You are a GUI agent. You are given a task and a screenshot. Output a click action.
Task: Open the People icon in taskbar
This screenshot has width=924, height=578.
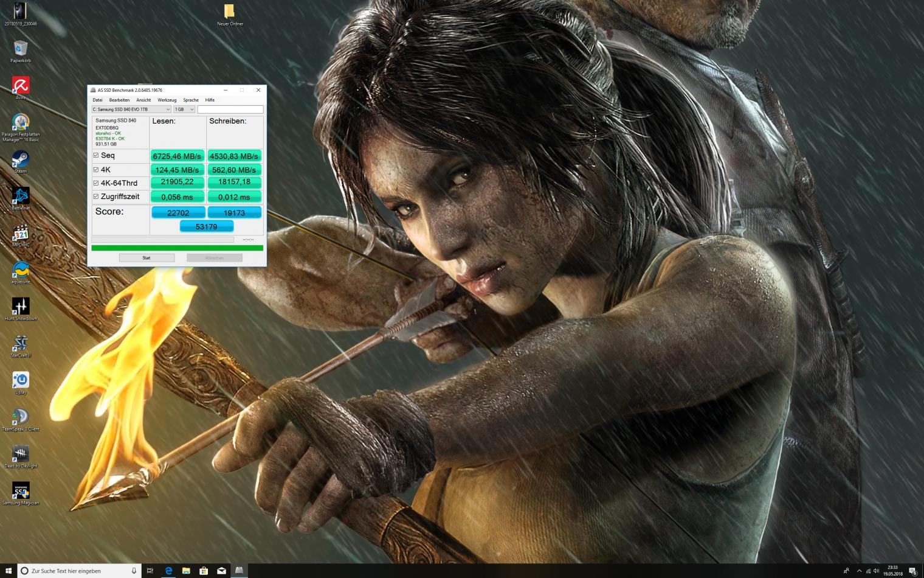coord(846,571)
